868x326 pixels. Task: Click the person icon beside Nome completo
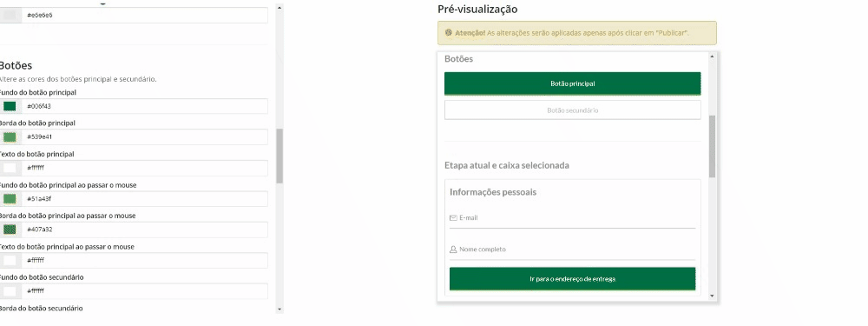(x=453, y=249)
